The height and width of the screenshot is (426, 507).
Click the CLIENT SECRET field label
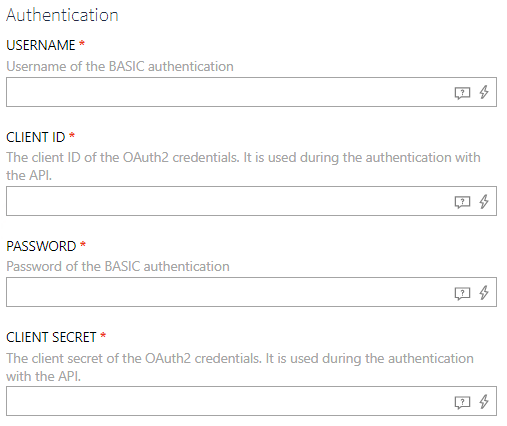click(51, 337)
